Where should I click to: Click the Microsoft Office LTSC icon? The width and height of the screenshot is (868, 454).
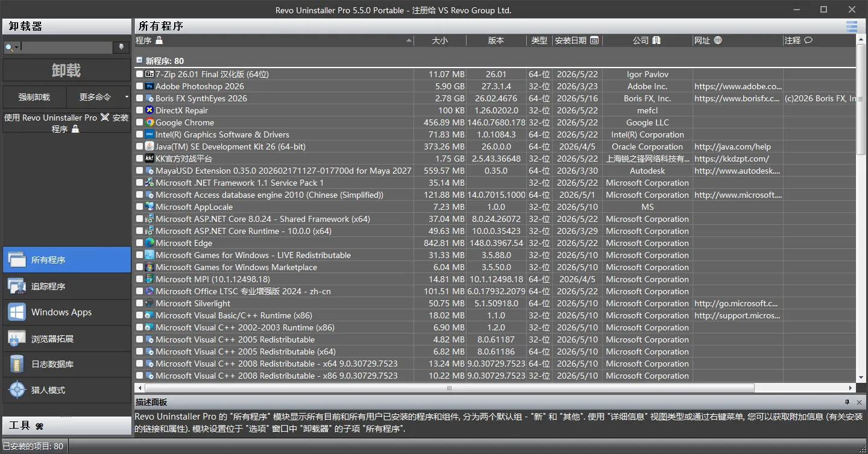149,291
